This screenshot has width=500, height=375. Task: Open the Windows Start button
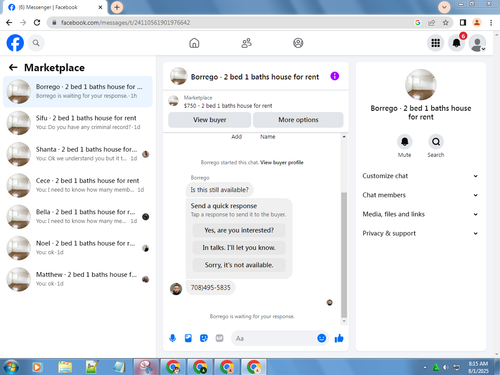tap(11, 367)
